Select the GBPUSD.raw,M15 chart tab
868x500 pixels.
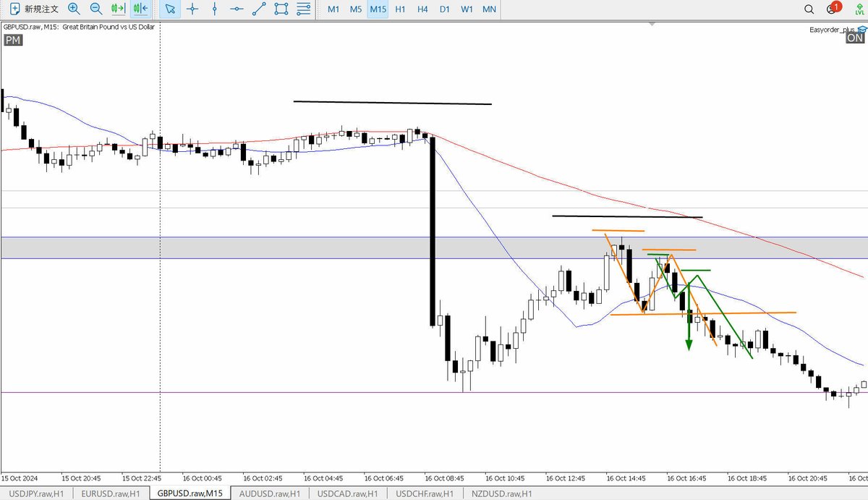click(190, 493)
